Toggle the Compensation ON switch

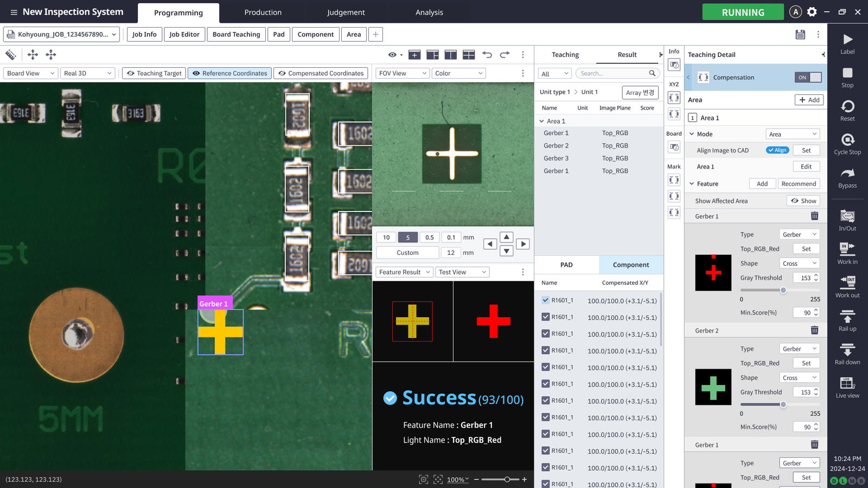[808, 78]
